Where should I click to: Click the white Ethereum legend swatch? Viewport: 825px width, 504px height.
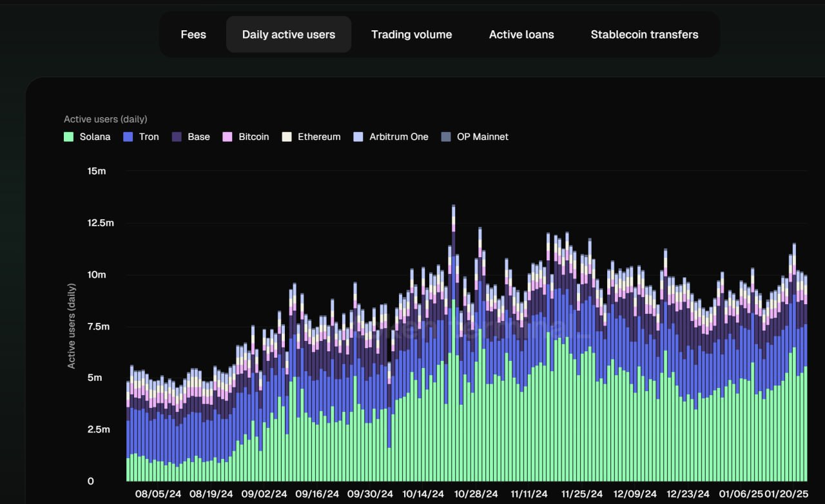click(287, 137)
